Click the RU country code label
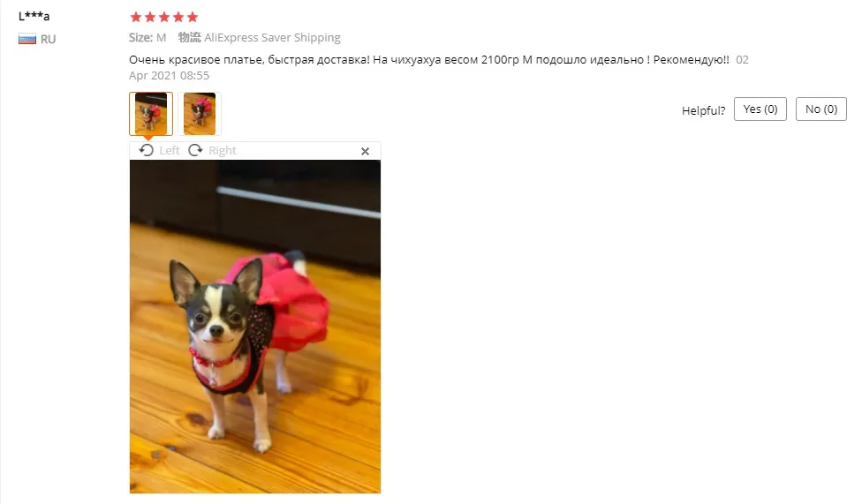Image resolution: width=862 pixels, height=504 pixels. pos(48,39)
